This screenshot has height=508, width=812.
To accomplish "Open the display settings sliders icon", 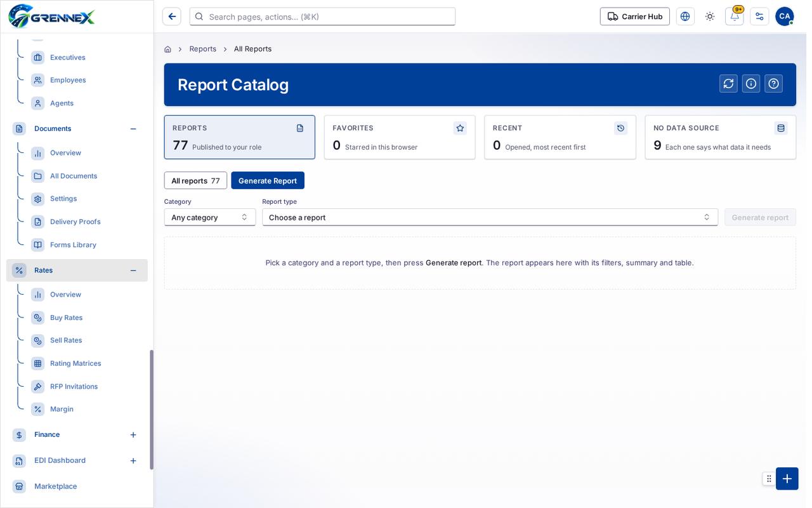I will [x=759, y=17].
